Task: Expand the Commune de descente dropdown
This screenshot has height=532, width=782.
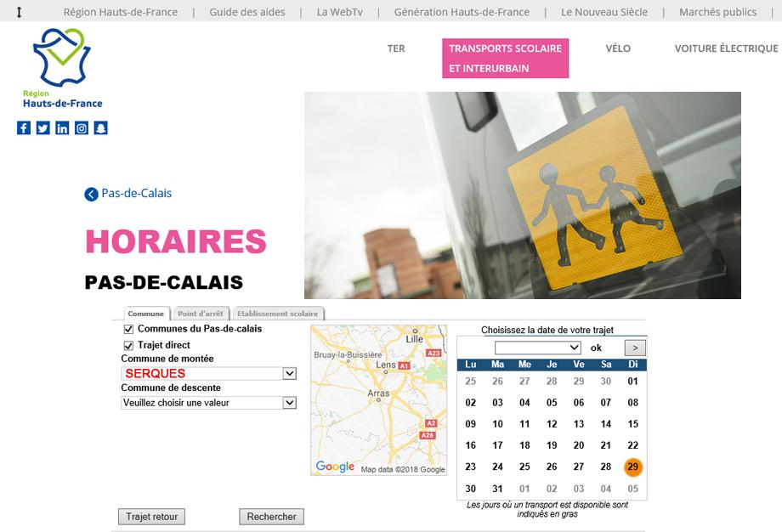Action: pyautogui.click(x=289, y=402)
